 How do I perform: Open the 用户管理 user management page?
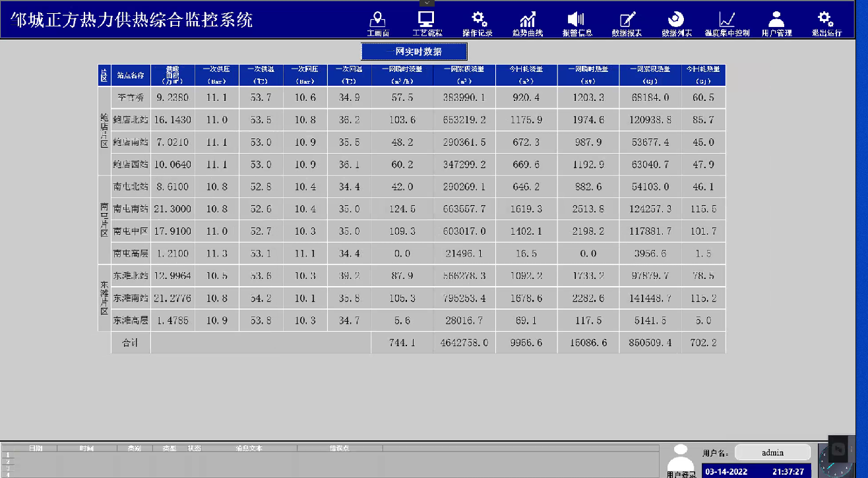click(x=777, y=24)
